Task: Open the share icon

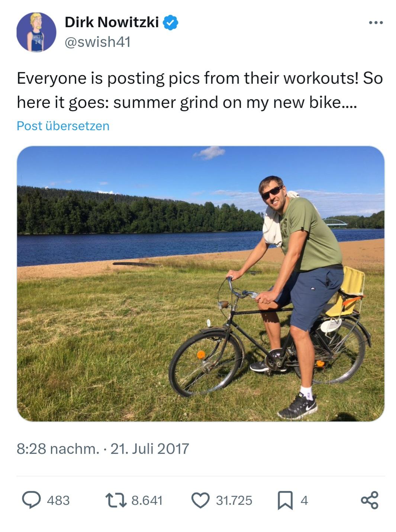Action: (x=370, y=500)
